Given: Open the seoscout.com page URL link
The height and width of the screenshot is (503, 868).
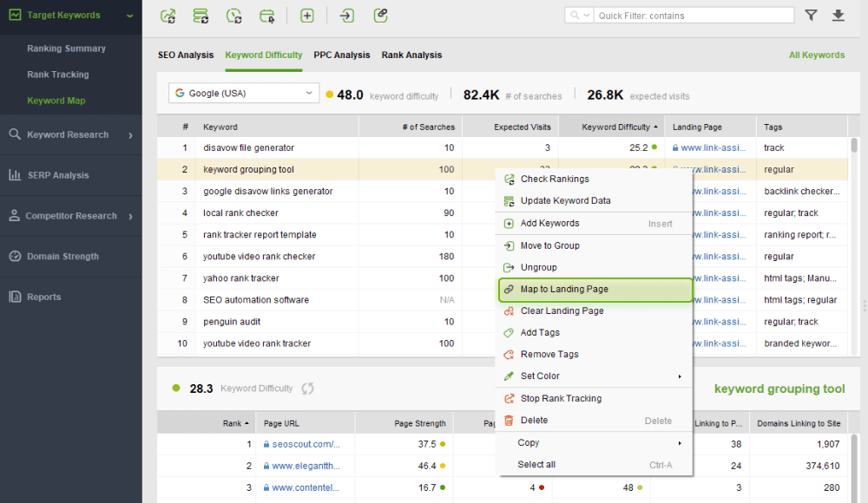Looking at the screenshot, I should pos(306,444).
